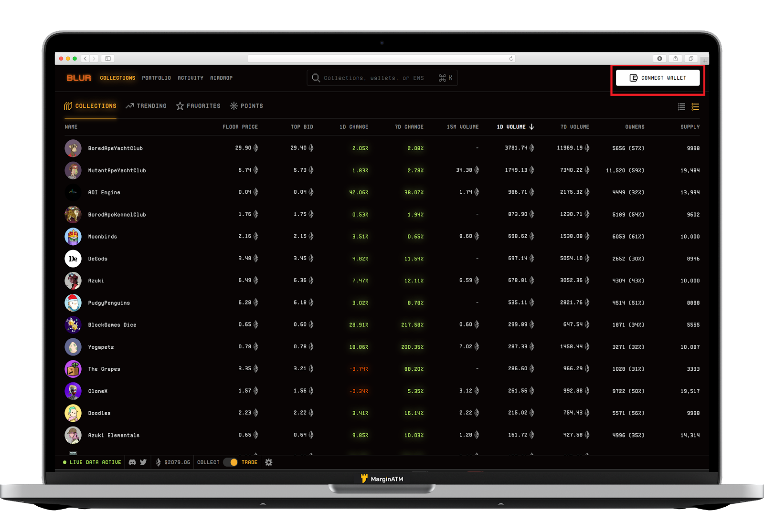Viewport: 764px width, 532px height.
Task: Click the DeGods logo avatar
Action: coord(73,259)
